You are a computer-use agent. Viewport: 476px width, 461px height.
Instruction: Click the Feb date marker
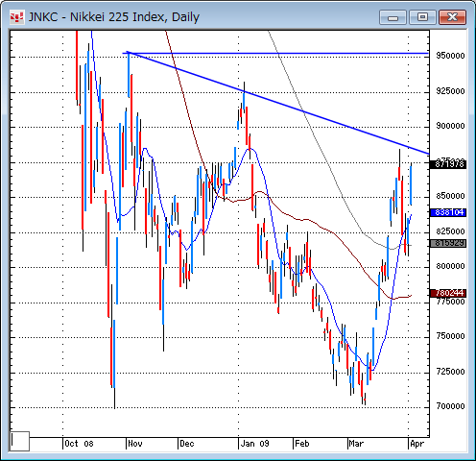tap(302, 444)
